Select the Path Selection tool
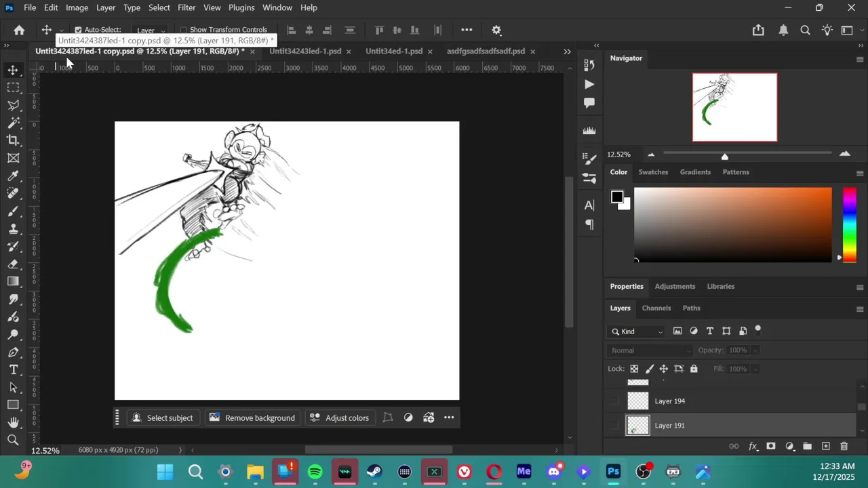The image size is (868, 488). 13,387
